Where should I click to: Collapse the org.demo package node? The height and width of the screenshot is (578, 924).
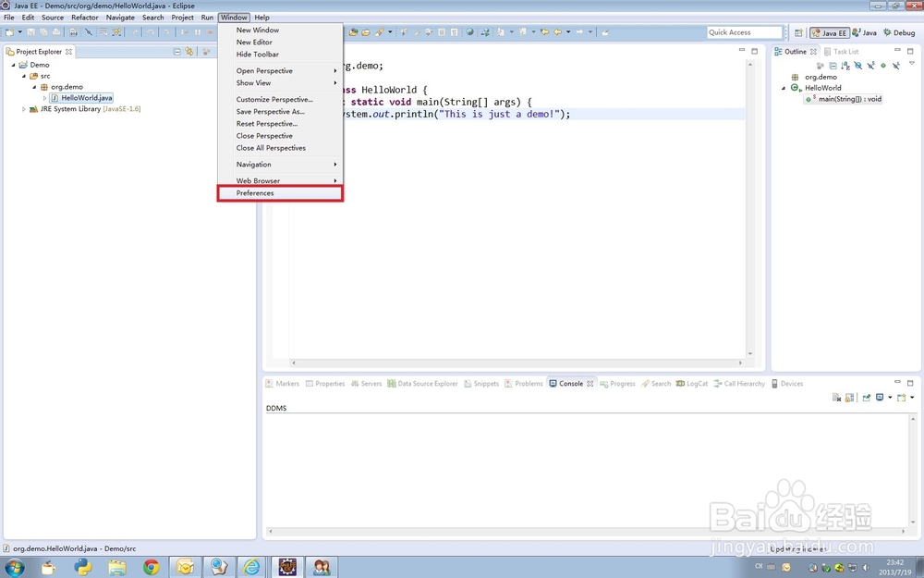click(34, 87)
